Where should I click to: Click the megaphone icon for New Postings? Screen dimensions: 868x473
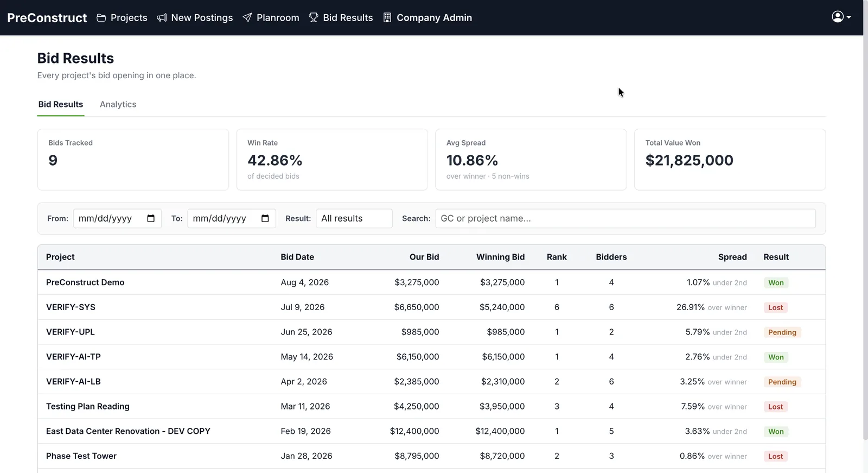(x=162, y=18)
